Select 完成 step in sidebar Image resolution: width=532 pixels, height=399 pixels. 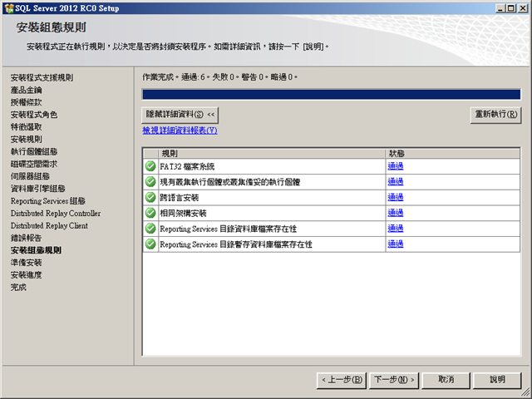[x=18, y=288]
